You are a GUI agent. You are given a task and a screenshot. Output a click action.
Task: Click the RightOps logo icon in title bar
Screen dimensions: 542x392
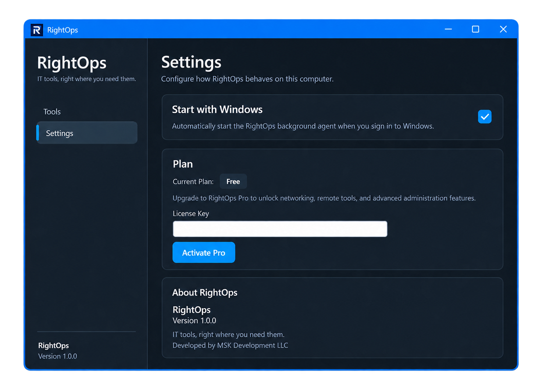(x=37, y=30)
